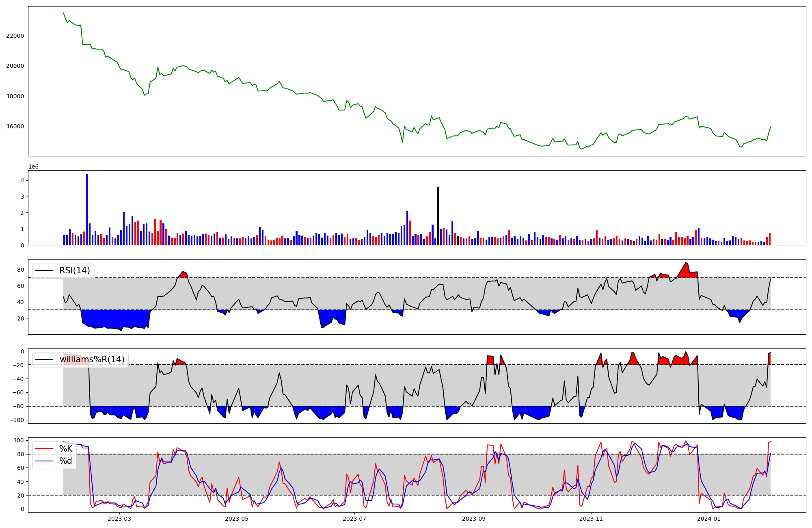Screen dimensions: 812x528
Task: Click the tall black volume bar
Action: [x=438, y=215]
